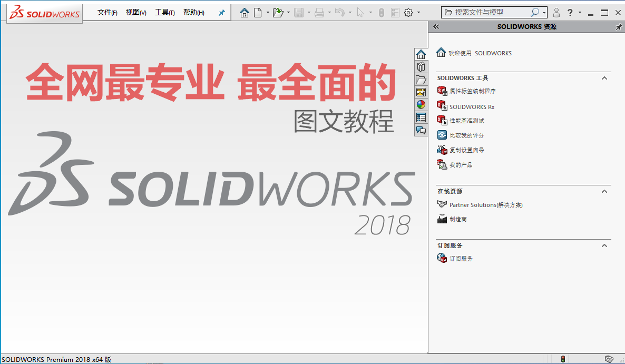Click SOLIDWORKS Premium 2018 x64 版 status text

pyautogui.click(x=56, y=359)
